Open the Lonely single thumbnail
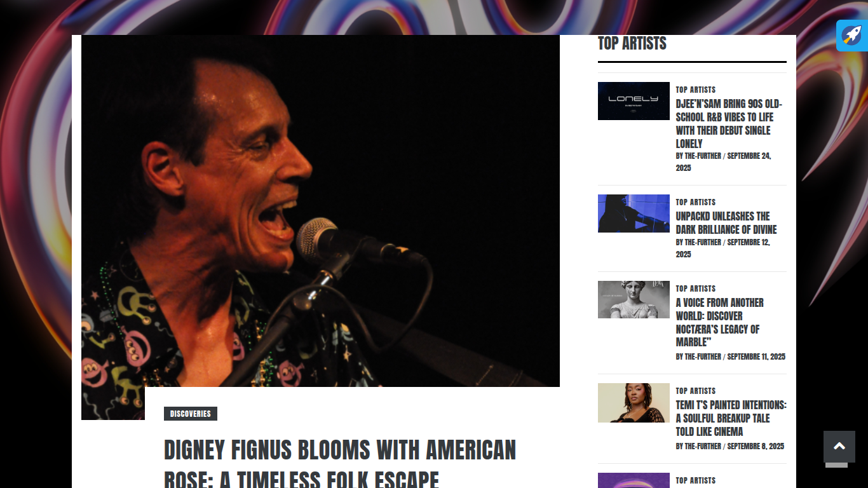The width and height of the screenshot is (868, 488). click(x=634, y=101)
